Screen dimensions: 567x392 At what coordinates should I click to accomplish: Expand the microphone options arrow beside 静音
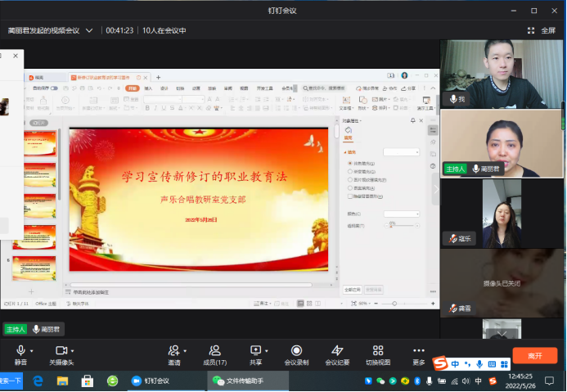(x=32, y=349)
